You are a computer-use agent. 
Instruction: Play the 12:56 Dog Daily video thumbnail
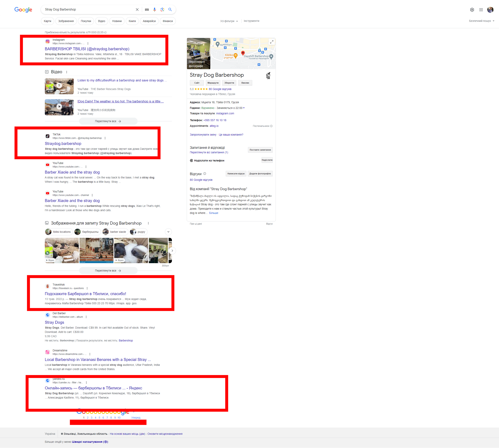(x=59, y=107)
